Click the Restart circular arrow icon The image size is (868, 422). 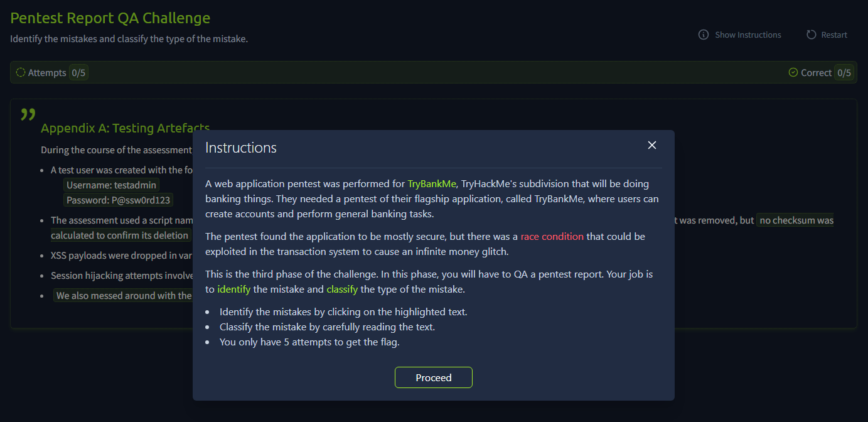click(x=812, y=35)
